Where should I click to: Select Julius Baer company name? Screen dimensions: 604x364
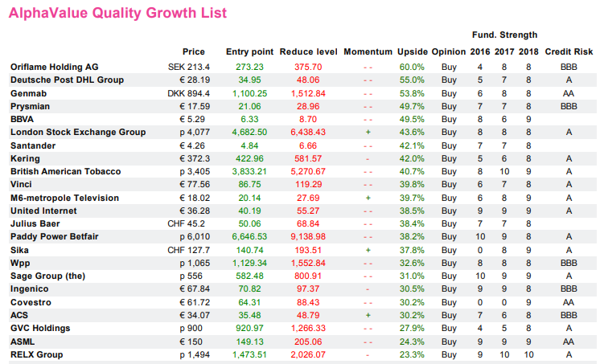35,223
